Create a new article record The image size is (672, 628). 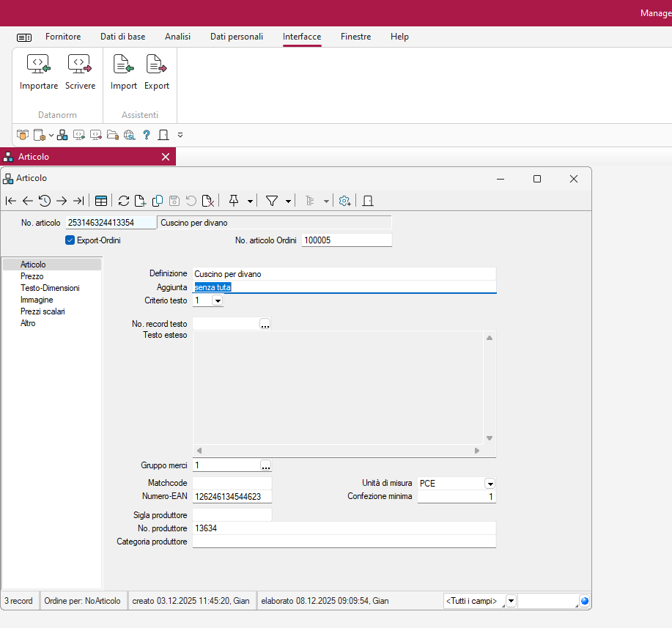pyautogui.click(x=139, y=201)
